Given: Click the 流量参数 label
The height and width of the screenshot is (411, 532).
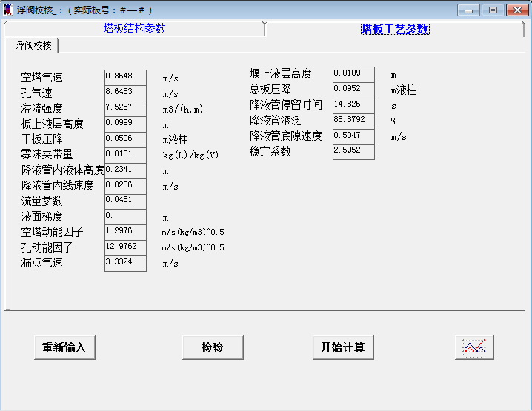Looking at the screenshot, I should 41,201.
